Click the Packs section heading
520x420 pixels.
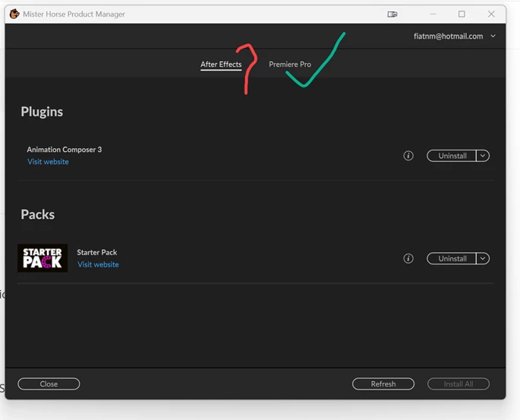pyautogui.click(x=37, y=215)
